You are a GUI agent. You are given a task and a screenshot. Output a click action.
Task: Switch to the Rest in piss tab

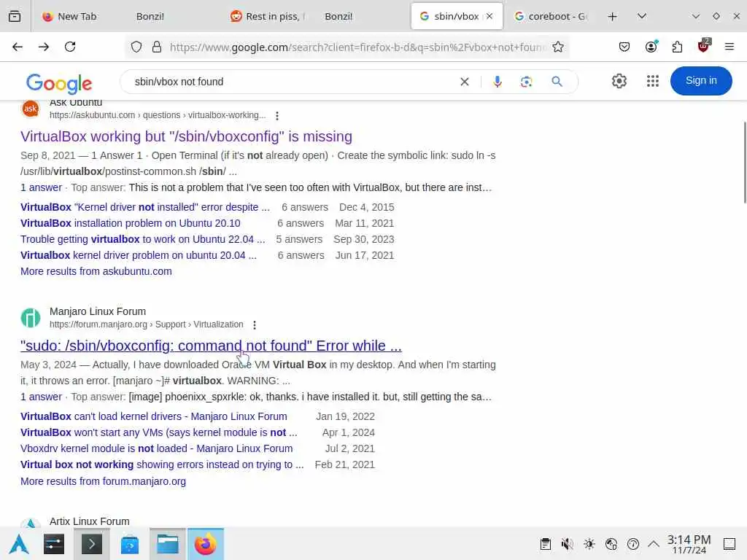click(x=268, y=16)
